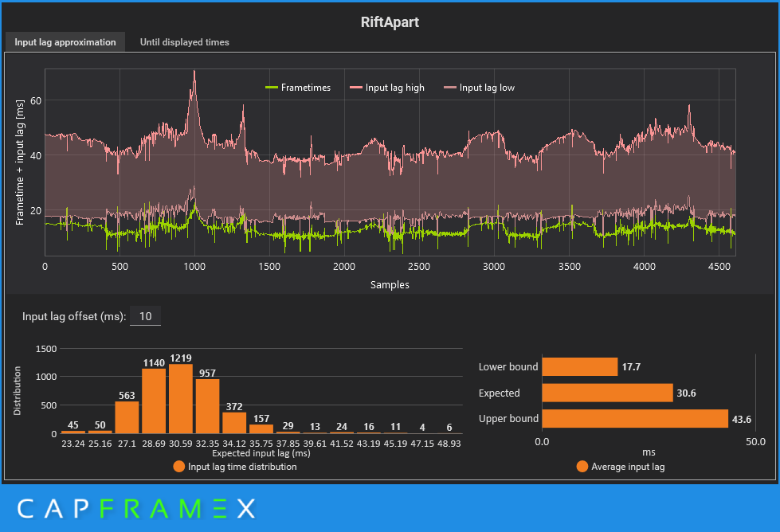Click the orange Input lag time distribution legend dot
This screenshot has height=532, width=780.
pyautogui.click(x=178, y=467)
